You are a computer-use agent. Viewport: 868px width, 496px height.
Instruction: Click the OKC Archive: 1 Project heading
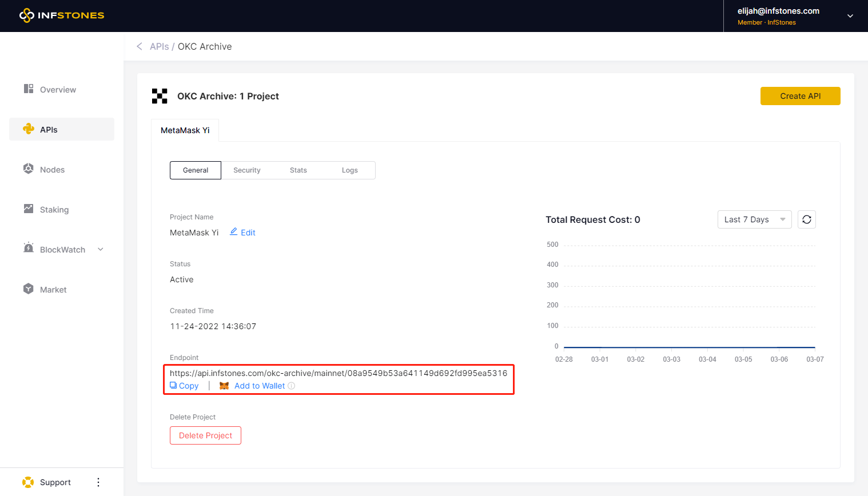coord(228,96)
